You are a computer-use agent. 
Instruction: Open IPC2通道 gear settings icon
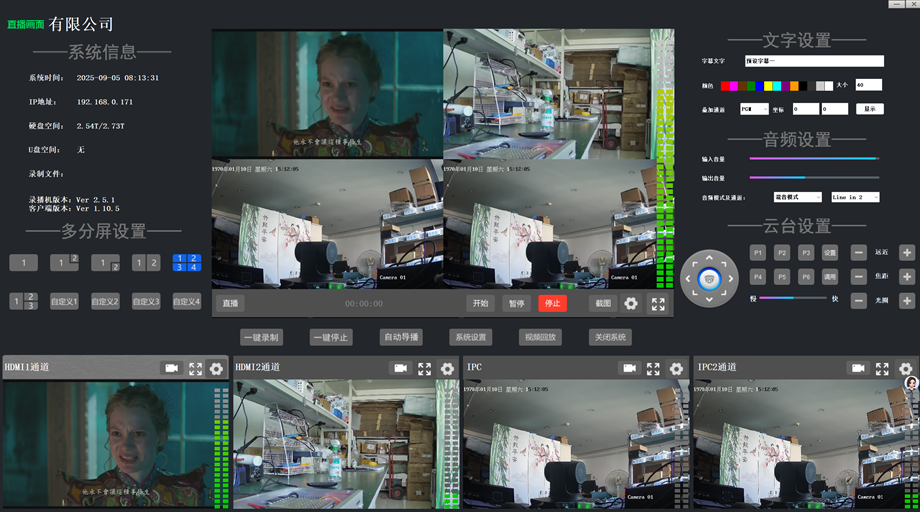click(906, 368)
